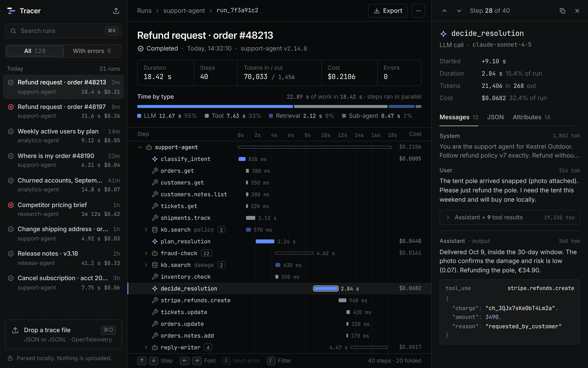
Task: Go to support-agent breadcrumb
Action: 184,11
